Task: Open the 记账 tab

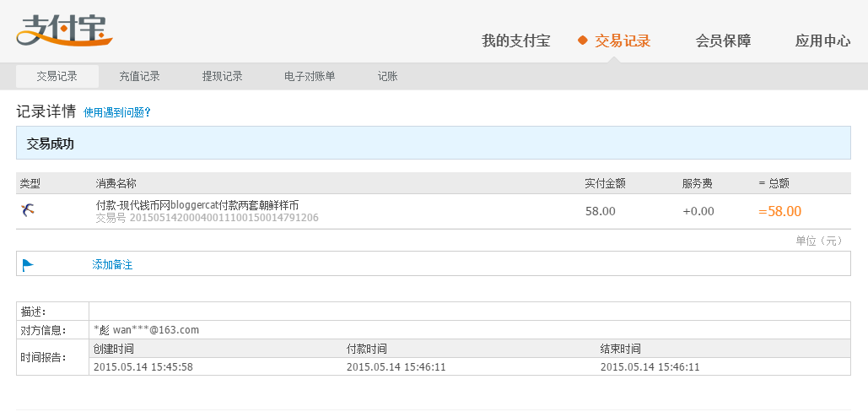Action: tap(387, 76)
